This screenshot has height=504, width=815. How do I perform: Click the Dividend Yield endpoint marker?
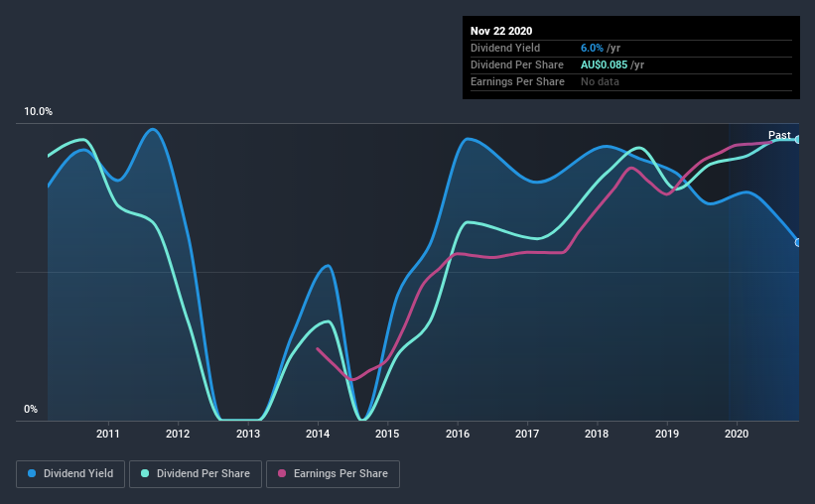click(798, 243)
